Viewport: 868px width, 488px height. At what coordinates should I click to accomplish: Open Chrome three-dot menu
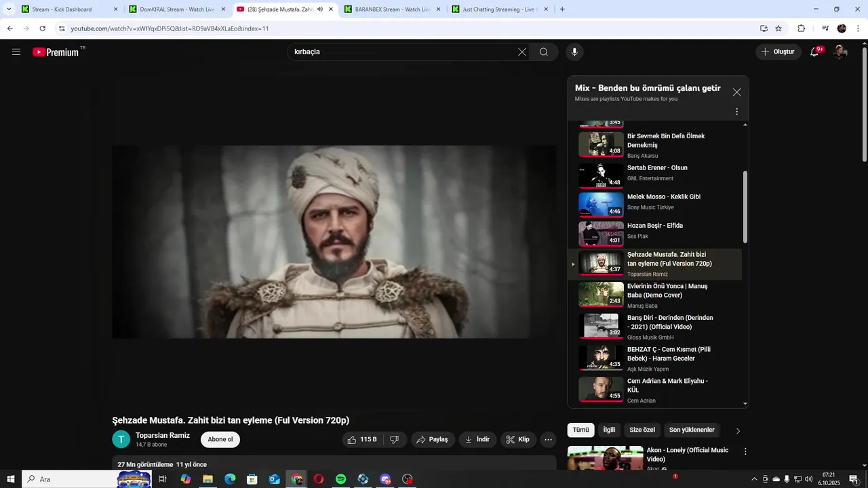858,28
